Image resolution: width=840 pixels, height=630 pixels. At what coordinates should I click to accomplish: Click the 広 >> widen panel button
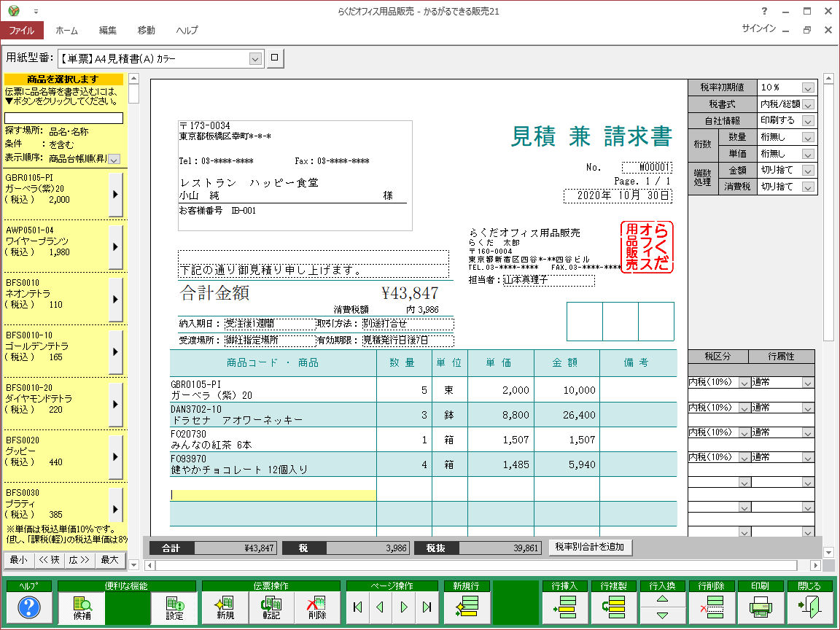[79, 560]
